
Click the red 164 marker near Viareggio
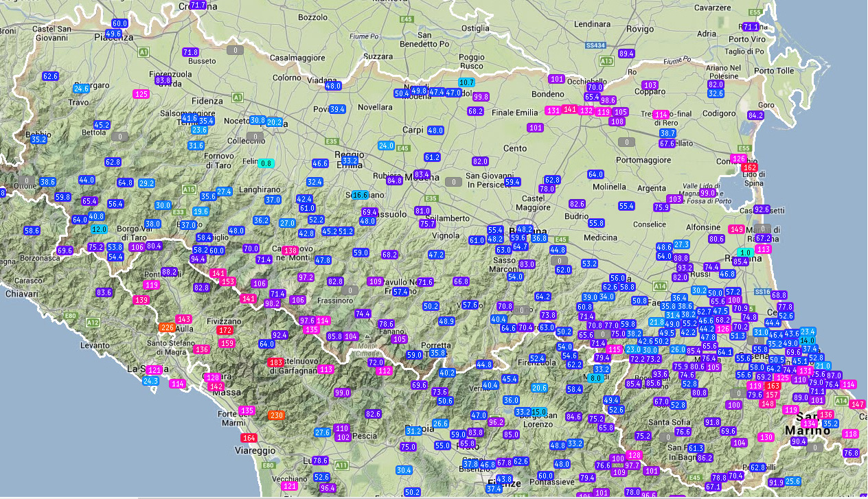coord(249,438)
